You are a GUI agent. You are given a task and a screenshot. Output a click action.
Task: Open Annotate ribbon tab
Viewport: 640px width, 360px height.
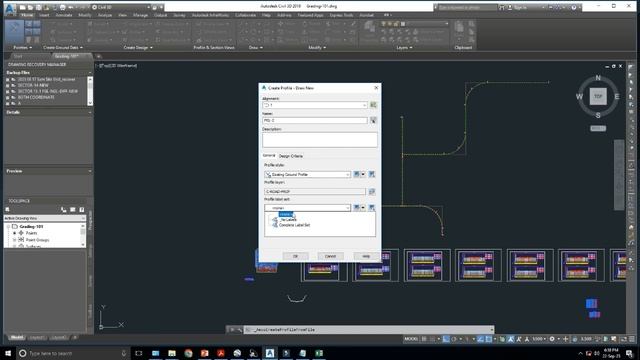(x=64, y=15)
